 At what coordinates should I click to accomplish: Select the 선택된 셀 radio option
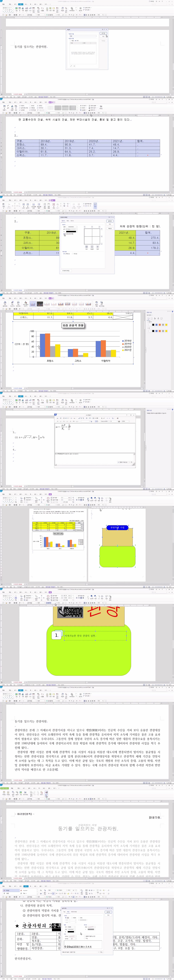pyautogui.click(x=64, y=254)
